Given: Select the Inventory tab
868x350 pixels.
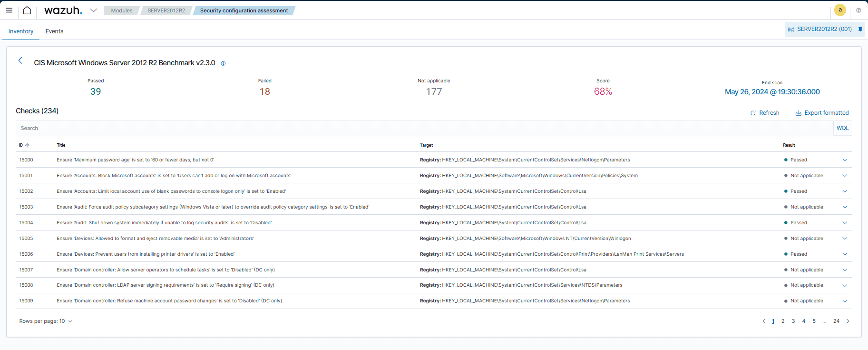Looking at the screenshot, I should [21, 31].
